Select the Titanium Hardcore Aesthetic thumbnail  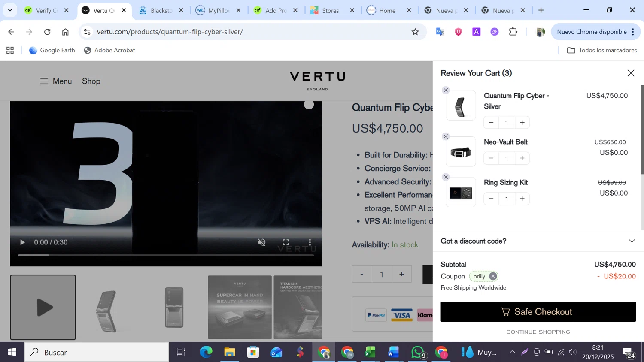(298, 307)
